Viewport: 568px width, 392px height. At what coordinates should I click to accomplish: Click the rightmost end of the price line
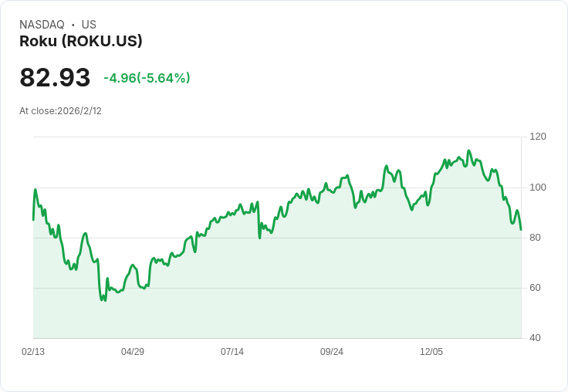point(521,229)
